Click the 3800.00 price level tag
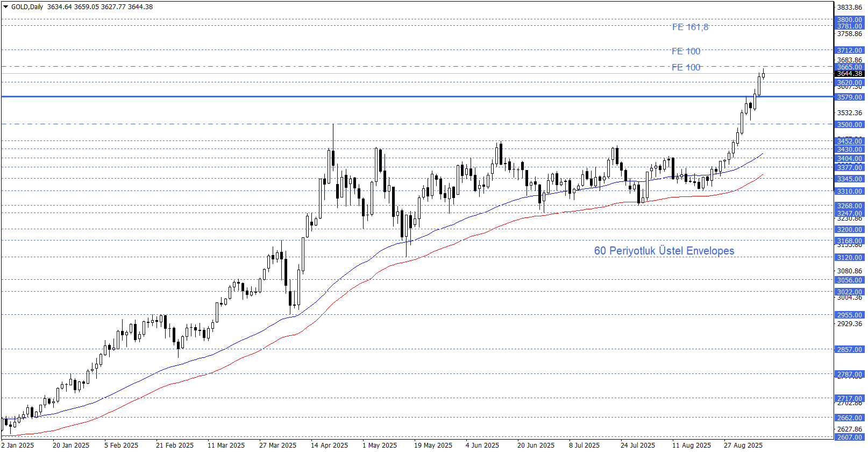Screen dimensions: 868x452 pyautogui.click(x=849, y=20)
